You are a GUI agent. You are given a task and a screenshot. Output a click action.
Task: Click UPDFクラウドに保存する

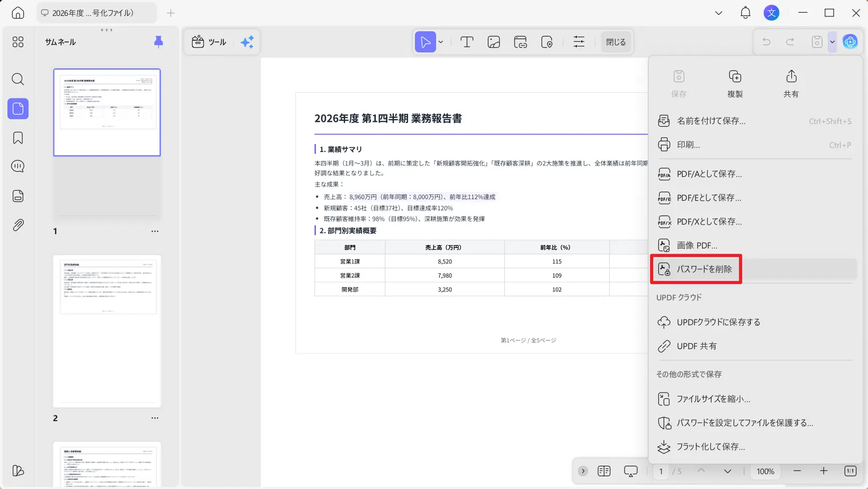[718, 322]
